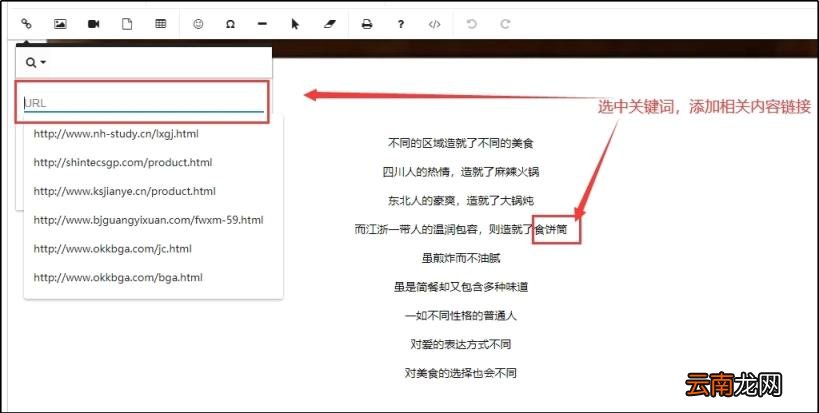Click the insert link icon
The width and height of the screenshot is (819, 413).
pos(26,24)
